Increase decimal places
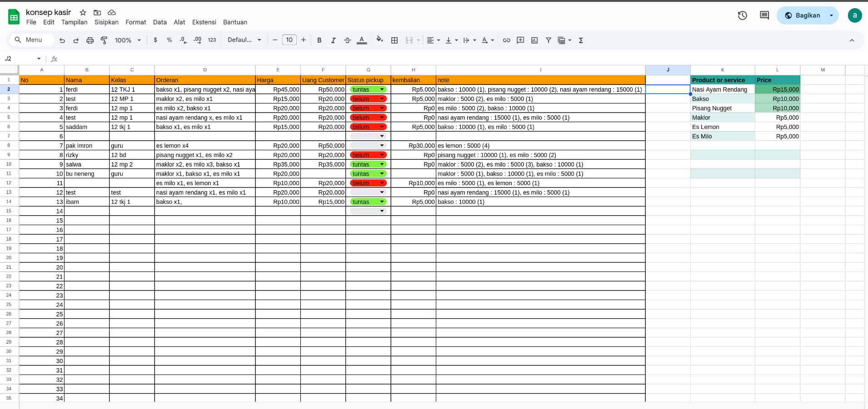 click(x=197, y=40)
